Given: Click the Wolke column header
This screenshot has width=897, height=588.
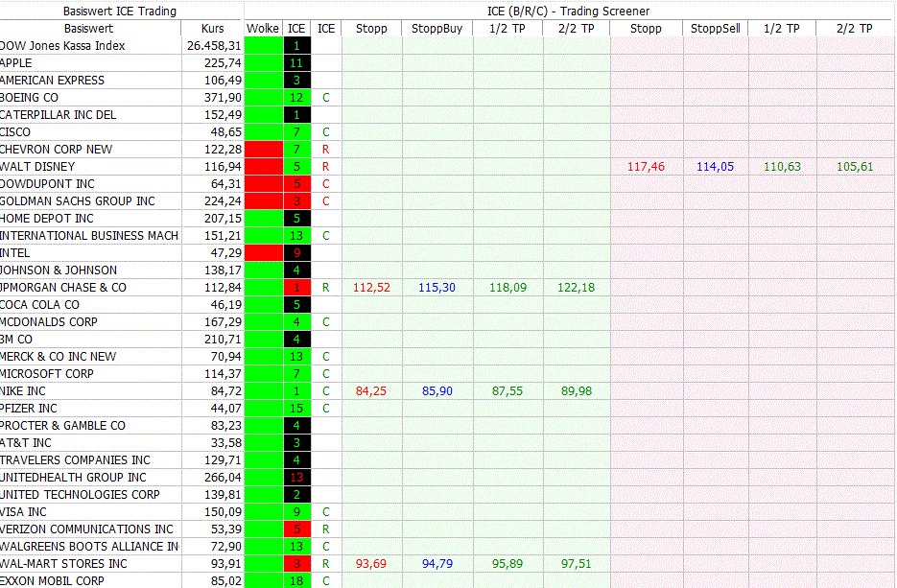Looking at the screenshot, I should (263, 29).
